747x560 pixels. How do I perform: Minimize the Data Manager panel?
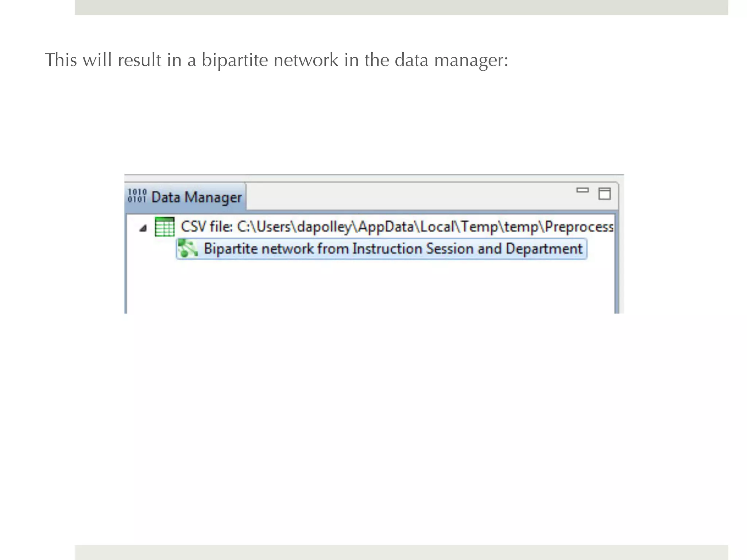[582, 190]
